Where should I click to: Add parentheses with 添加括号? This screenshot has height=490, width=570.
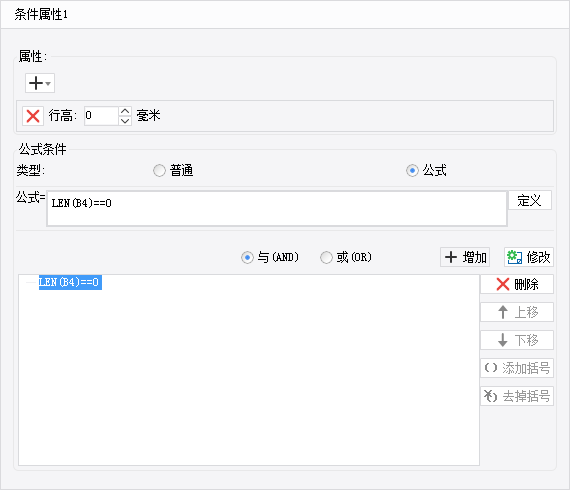[x=517, y=368]
